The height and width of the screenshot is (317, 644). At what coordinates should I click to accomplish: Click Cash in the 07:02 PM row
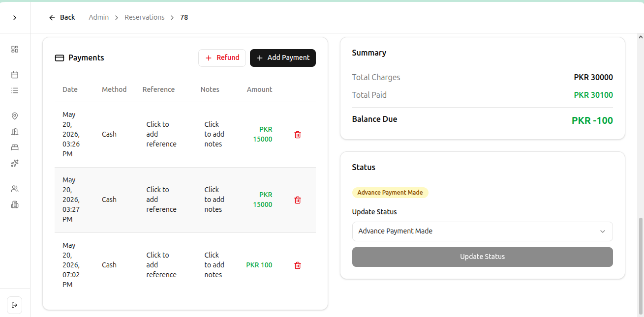tap(109, 265)
